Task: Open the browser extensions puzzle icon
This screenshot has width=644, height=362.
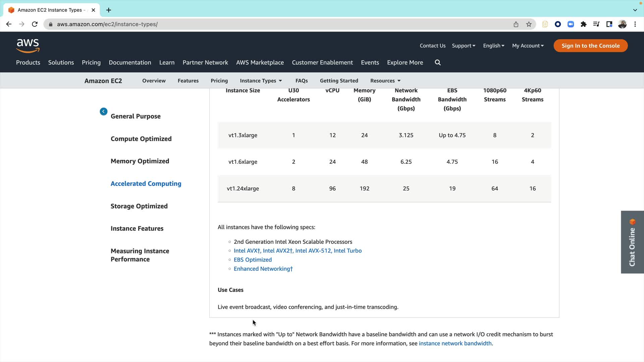Action: (x=584, y=24)
